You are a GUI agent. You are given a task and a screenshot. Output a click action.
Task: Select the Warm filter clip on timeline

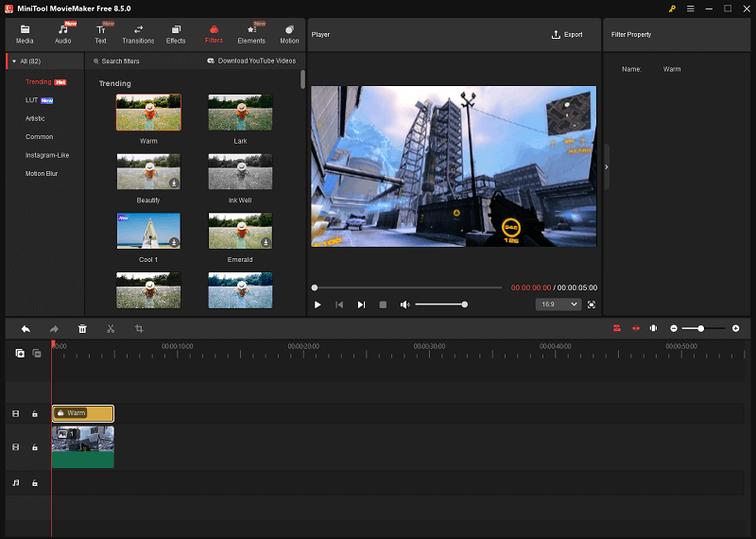tap(83, 413)
